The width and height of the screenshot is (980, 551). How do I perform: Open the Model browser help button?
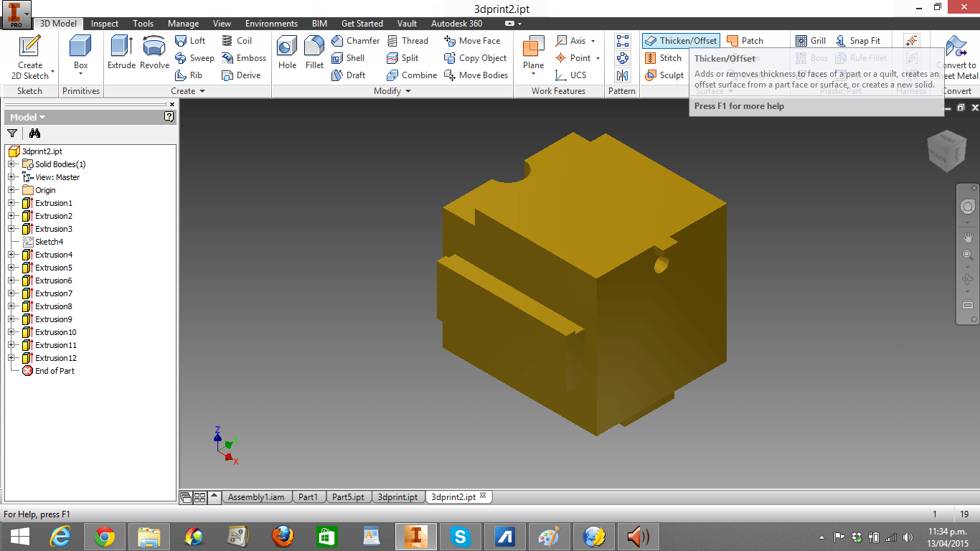169,116
